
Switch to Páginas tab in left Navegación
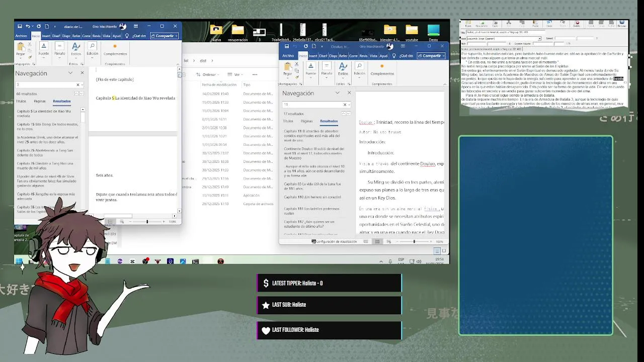[x=39, y=101]
